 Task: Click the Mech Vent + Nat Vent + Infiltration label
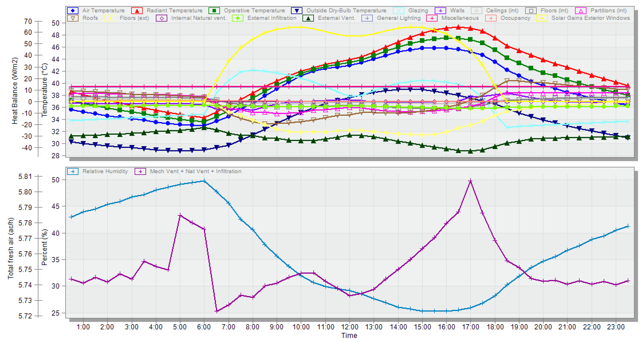(196, 172)
